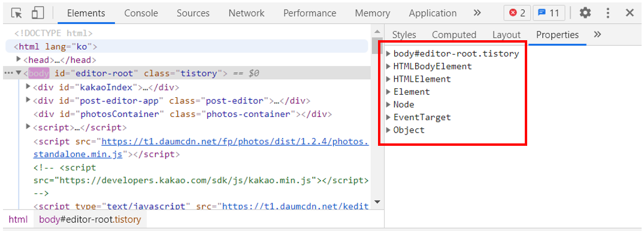This screenshot has height=231, width=644.
Task: Open the Application tab
Action: coord(433,13)
